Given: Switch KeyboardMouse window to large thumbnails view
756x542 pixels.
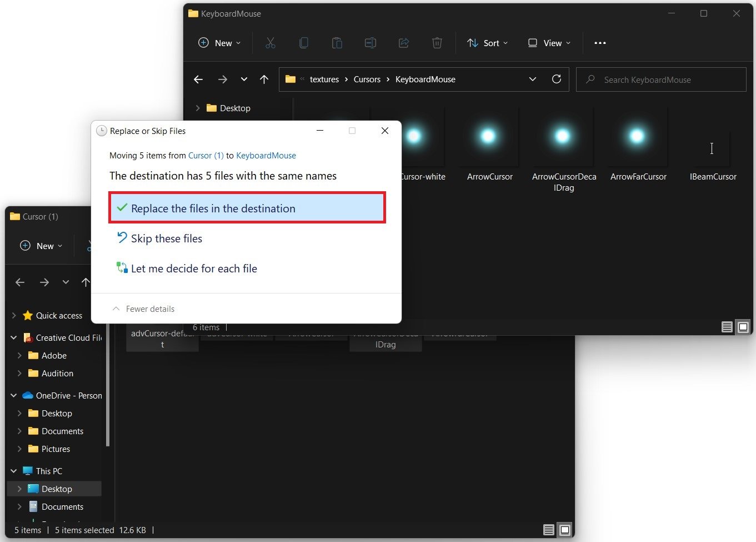Looking at the screenshot, I should (743, 327).
